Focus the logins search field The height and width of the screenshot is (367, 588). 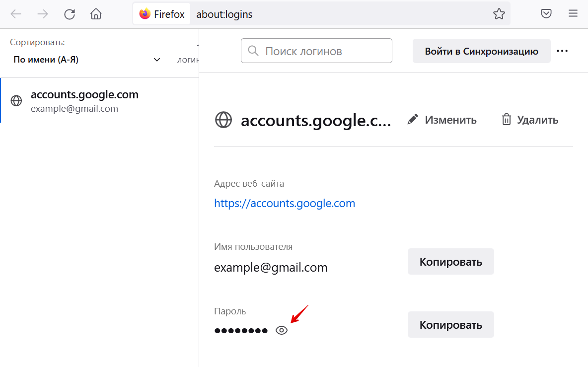(x=323, y=51)
